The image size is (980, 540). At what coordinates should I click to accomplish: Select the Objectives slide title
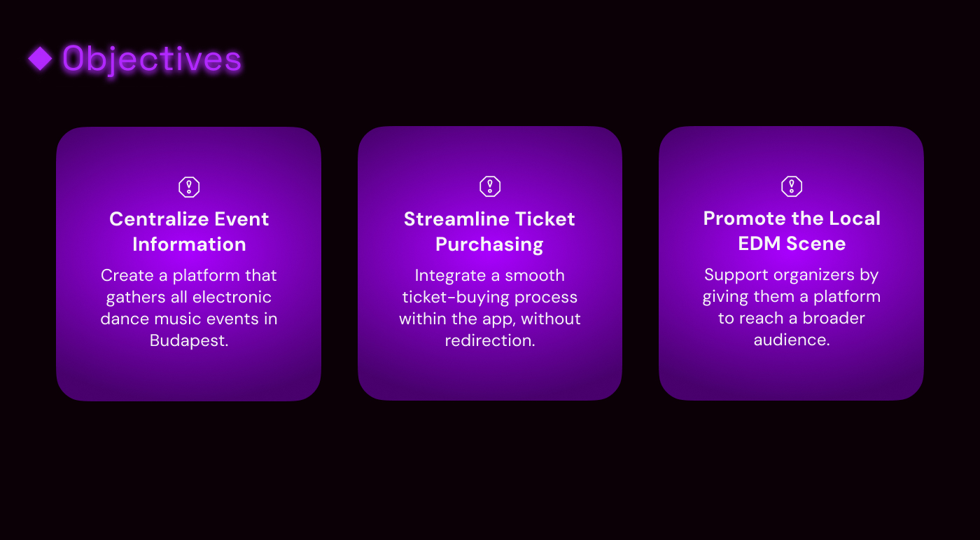152,59
